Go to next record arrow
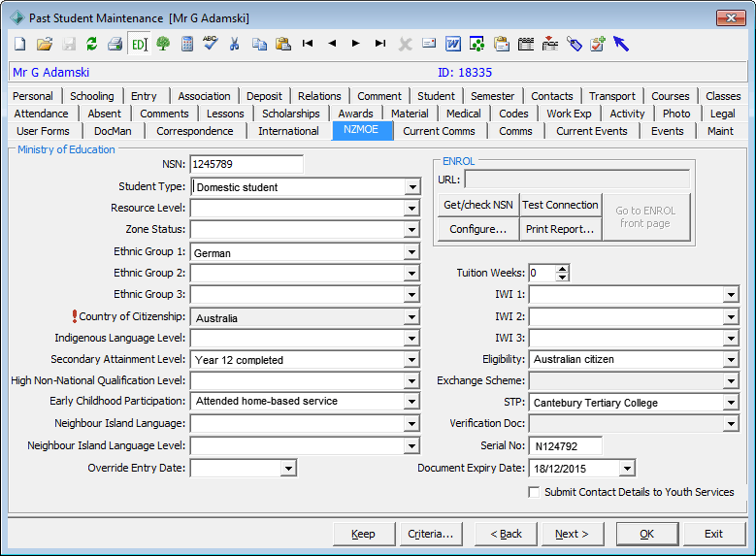 point(356,44)
